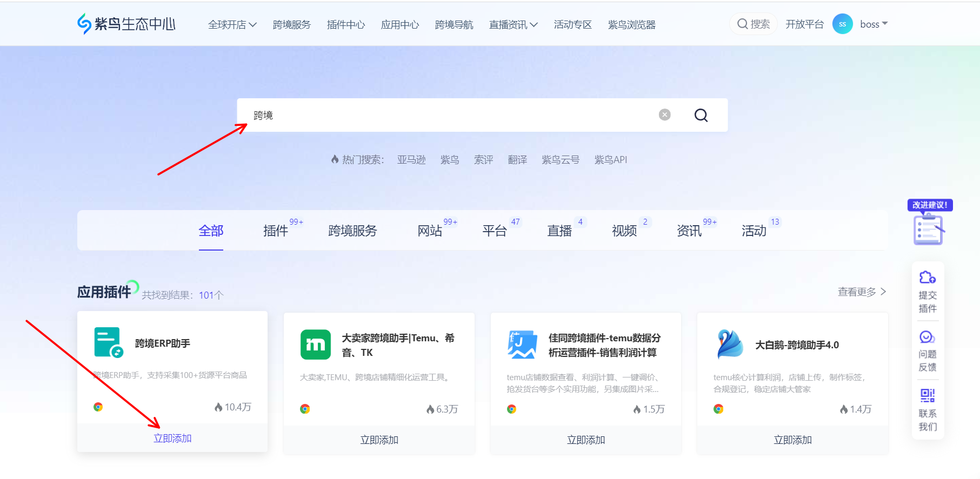This screenshot has height=479, width=980.
Task: Select the 平台 results tab
Action: click(495, 231)
